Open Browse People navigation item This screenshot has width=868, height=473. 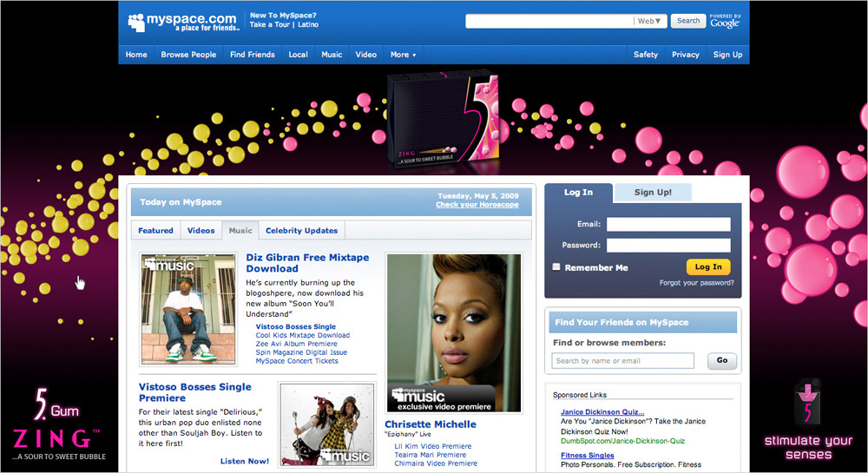tap(188, 55)
